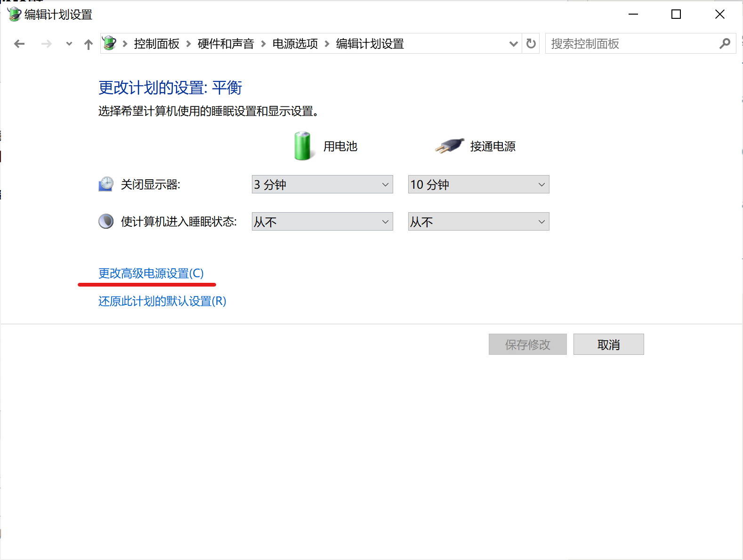Screen dimensions: 743x560
Task: Click the power options icon in address bar
Action: tap(109, 43)
